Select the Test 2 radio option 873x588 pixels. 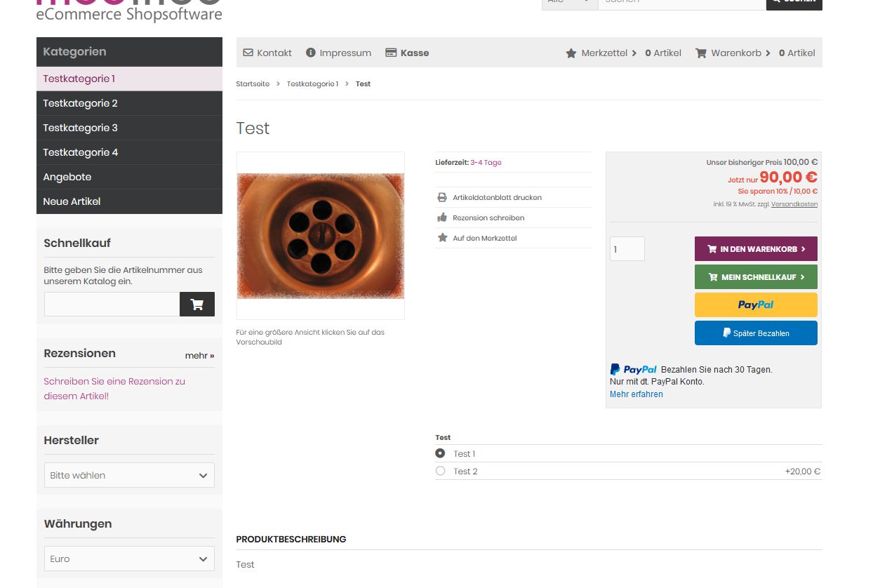pos(441,471)
